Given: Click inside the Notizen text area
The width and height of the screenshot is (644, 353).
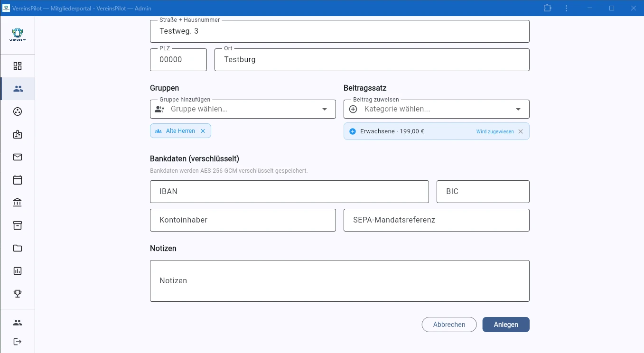Looking at the screenshot, I should [339, 281].
